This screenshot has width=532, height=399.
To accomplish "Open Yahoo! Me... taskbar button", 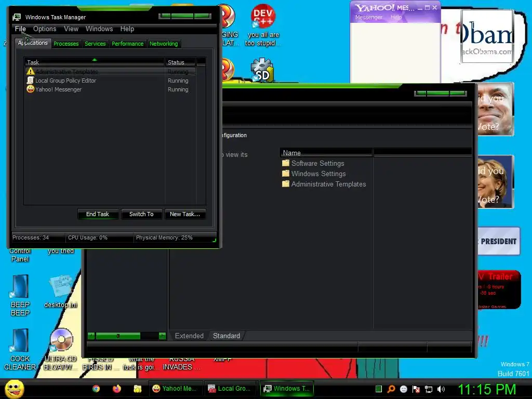I will (x=175, y=389).
